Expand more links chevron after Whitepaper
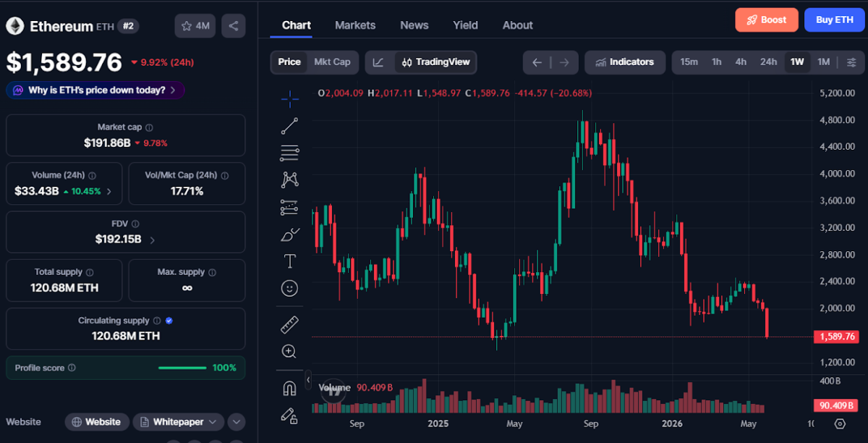The height and width of the screenshot is (443, 868). (x=237, y=422)
